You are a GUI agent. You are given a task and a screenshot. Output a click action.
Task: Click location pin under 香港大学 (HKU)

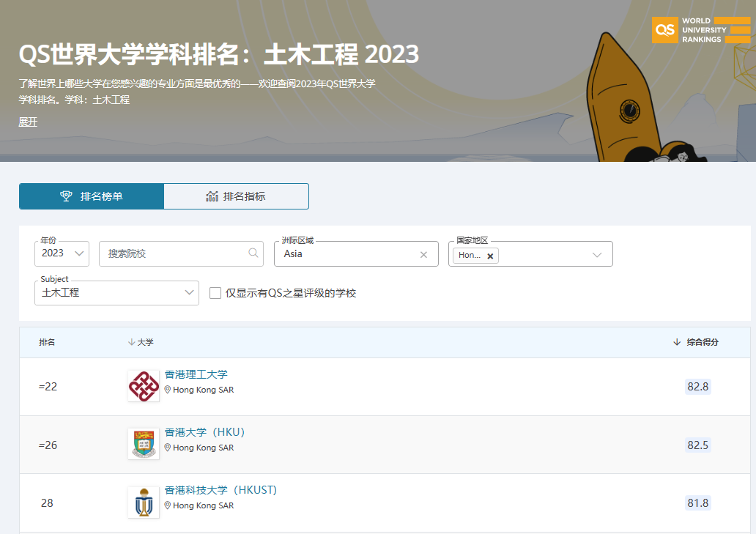(168, 448)
